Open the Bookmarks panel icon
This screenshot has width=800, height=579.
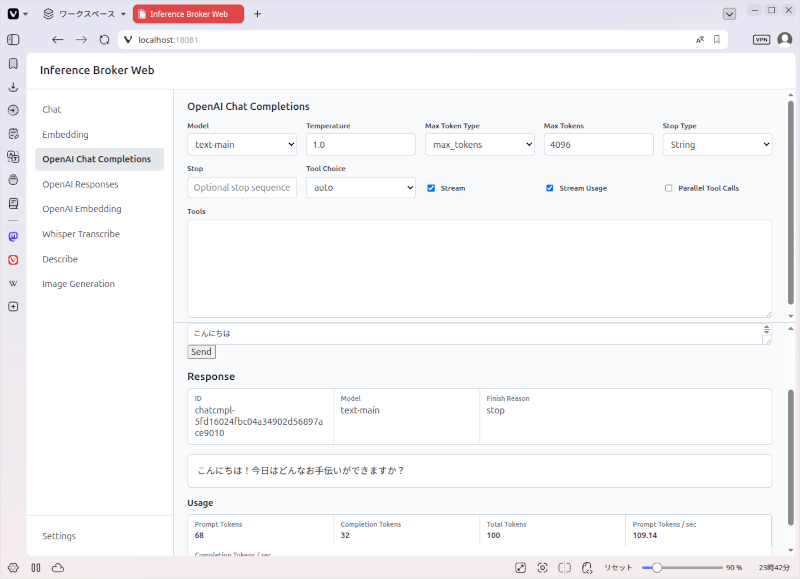pos(13,63)
